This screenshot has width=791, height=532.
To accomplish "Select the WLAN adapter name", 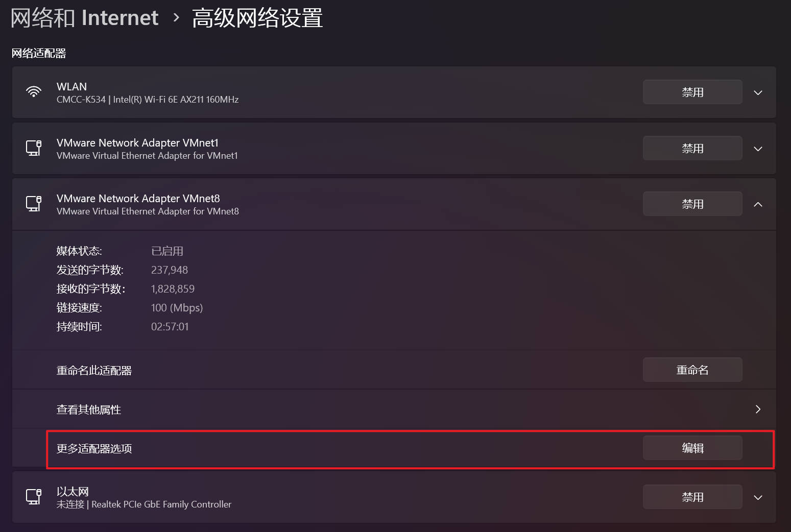I will click(x=71, y=87).
